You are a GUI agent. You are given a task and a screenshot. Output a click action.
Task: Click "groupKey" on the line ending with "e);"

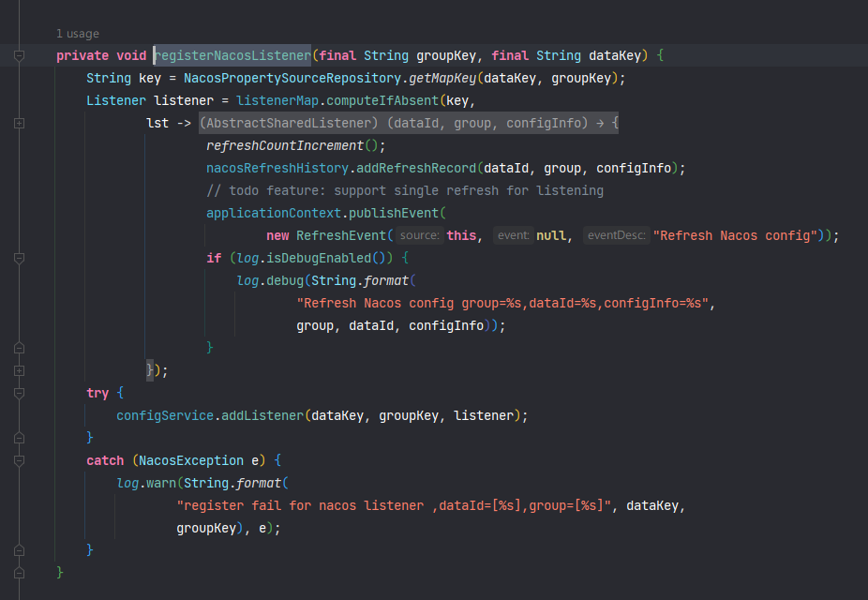206,529
